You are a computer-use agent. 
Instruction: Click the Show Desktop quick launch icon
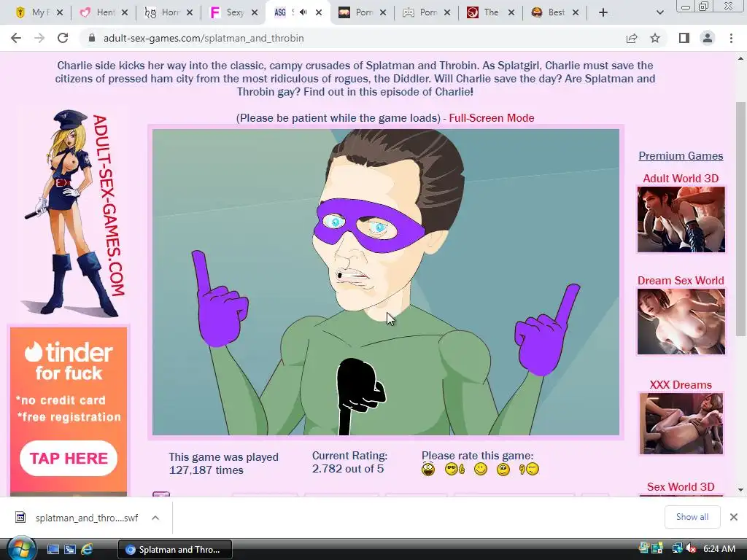[53, 550]
